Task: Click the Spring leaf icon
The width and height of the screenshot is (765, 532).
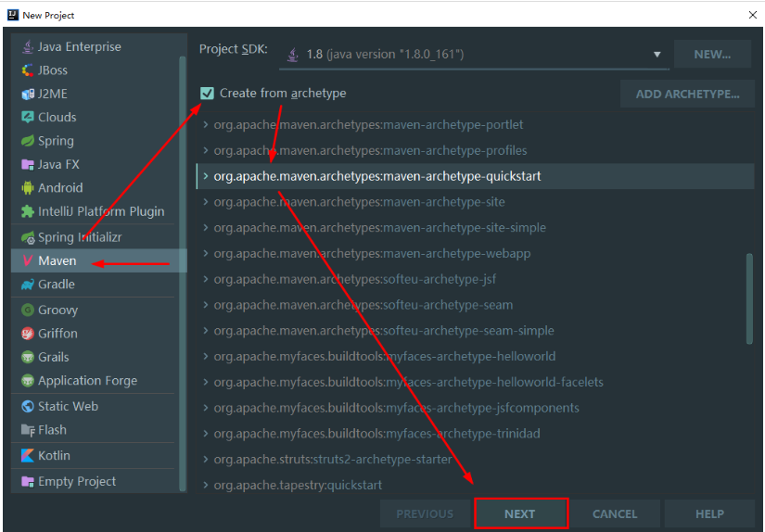Action: pyautogui.click(x=28, y=141)
